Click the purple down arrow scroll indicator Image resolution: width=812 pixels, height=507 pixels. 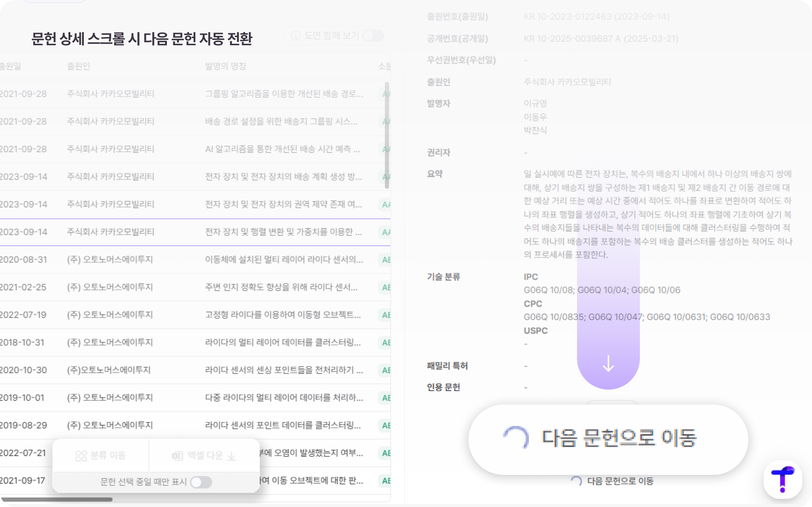[608, 363]
